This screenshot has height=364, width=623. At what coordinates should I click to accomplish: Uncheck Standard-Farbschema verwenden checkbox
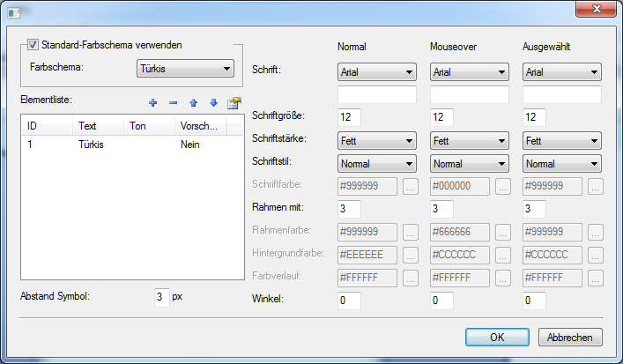point(33,44)
